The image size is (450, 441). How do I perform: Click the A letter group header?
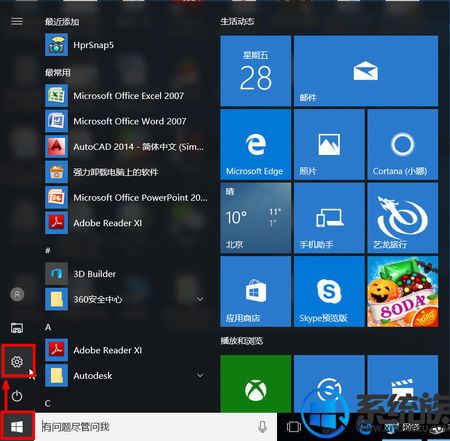pos(48,327)
